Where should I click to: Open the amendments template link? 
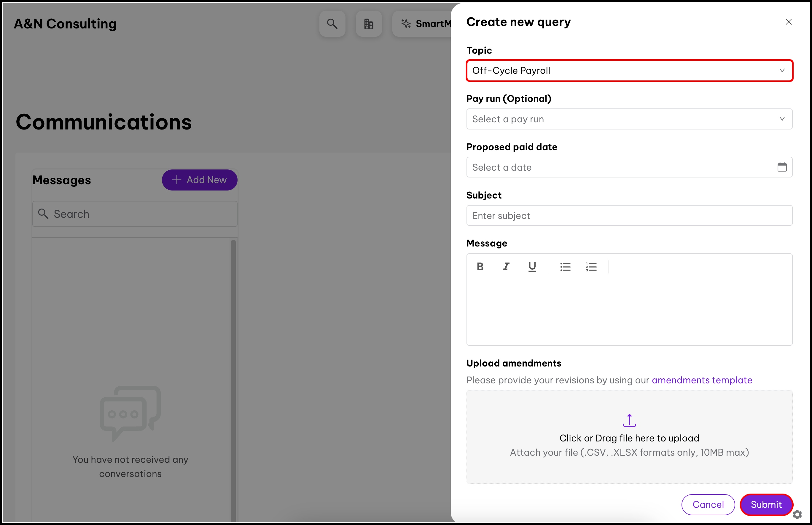tap(702, 380)
